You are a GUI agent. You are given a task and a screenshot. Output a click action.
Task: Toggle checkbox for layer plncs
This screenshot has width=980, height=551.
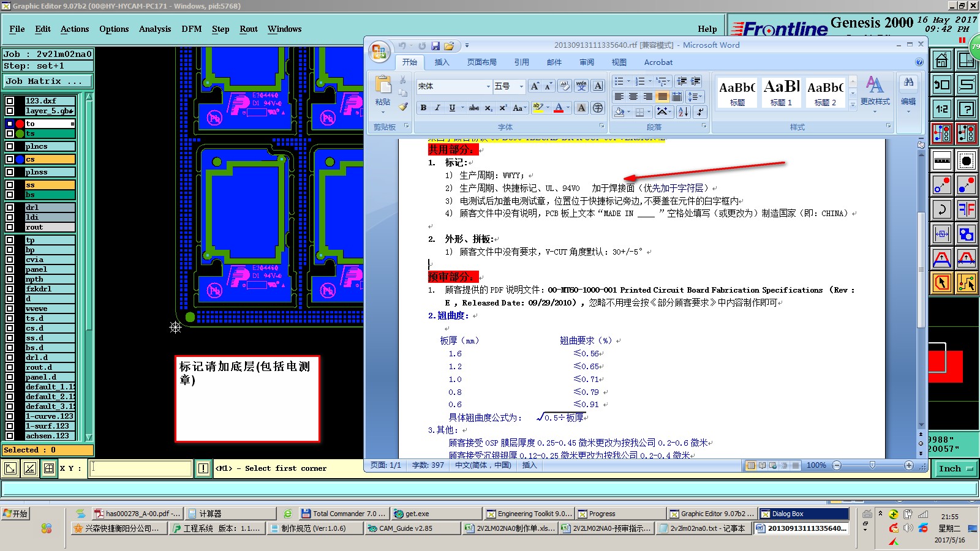[10, 146]
